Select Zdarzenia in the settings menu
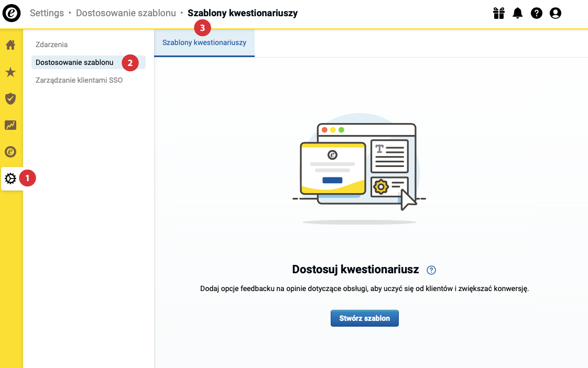 [x=51, y=44]
